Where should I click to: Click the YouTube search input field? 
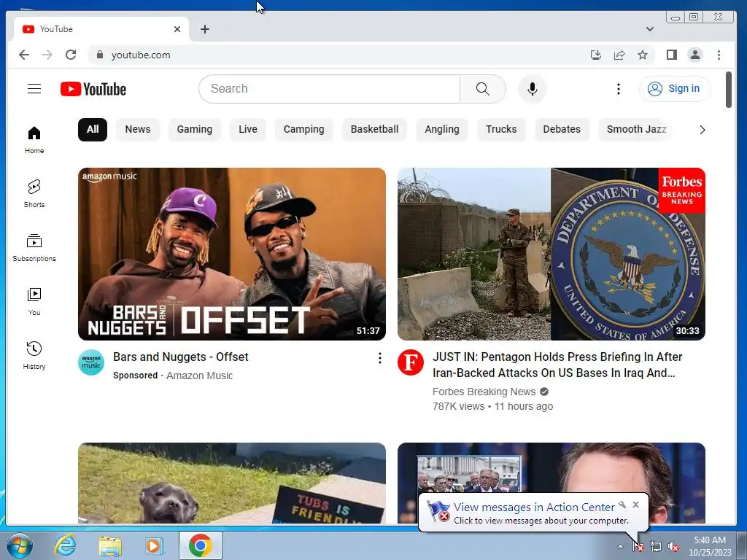[330, 88]
